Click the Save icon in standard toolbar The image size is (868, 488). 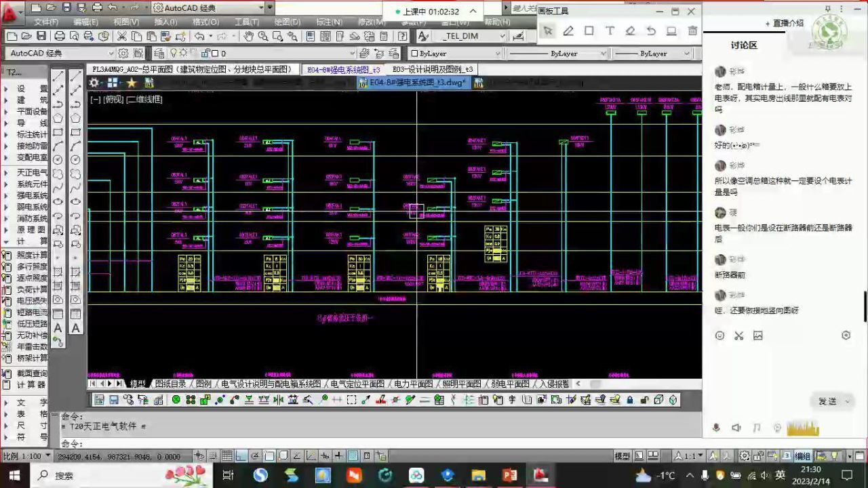[x=41, y=36]
